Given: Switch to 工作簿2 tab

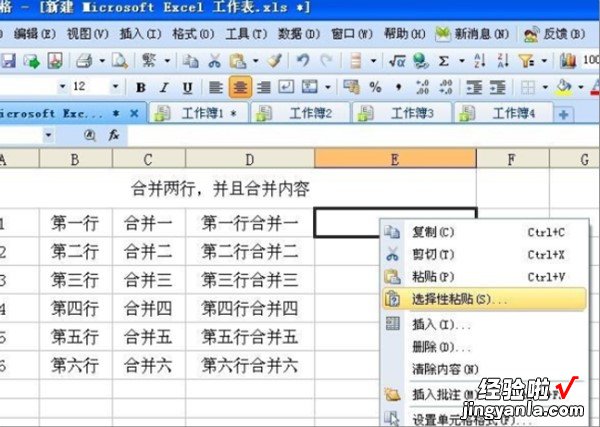Looking at the screenshot, I should click(300, 113).
